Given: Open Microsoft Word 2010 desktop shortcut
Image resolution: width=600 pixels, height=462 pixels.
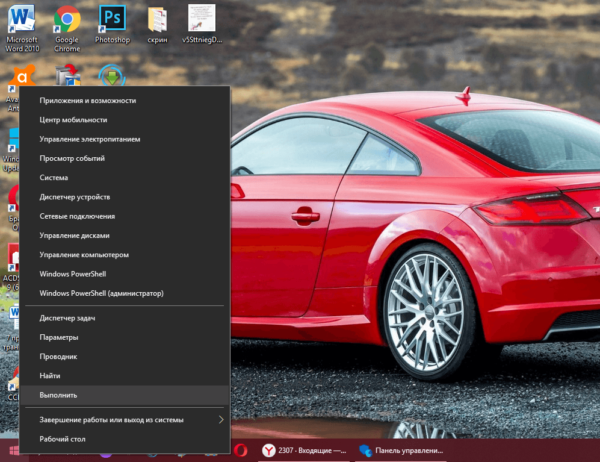Looking at the screenshot, I should click(21, 28).
